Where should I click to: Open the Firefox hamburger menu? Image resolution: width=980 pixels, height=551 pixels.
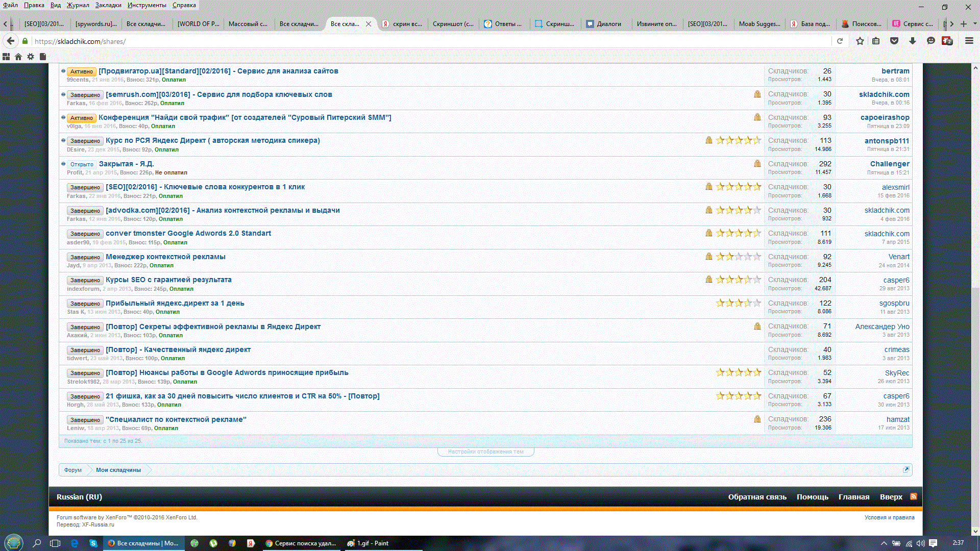pyautogui.click(x=969, y=41)
